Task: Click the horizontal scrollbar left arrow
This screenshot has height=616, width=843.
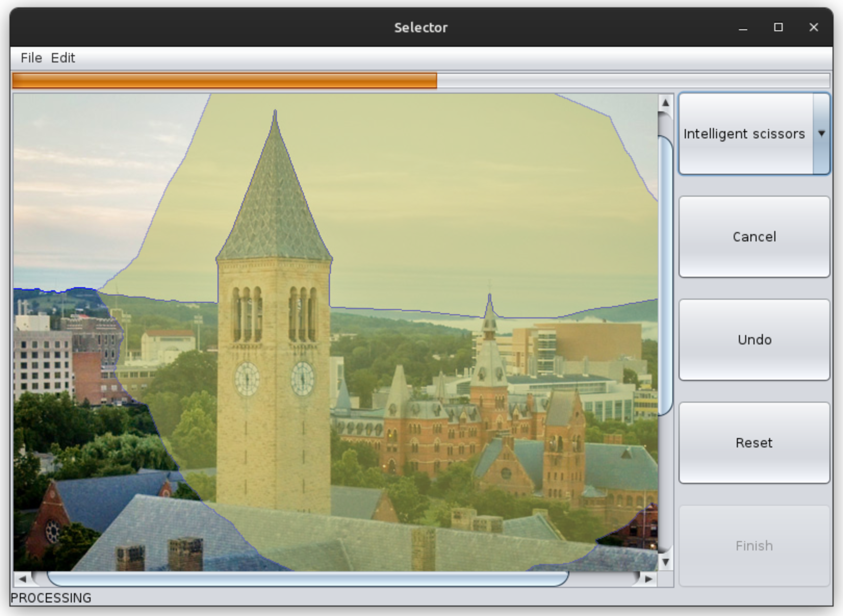Action: (x=22, y=579)
